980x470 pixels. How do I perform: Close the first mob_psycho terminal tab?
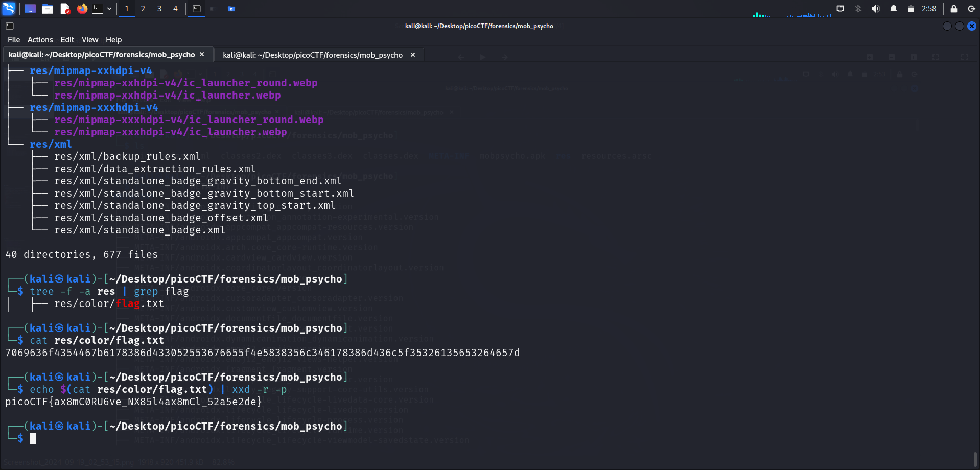(202, 55)
